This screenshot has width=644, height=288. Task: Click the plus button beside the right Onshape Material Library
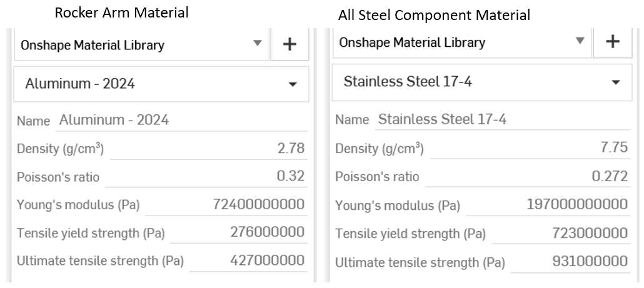click(x=612, y=42)
